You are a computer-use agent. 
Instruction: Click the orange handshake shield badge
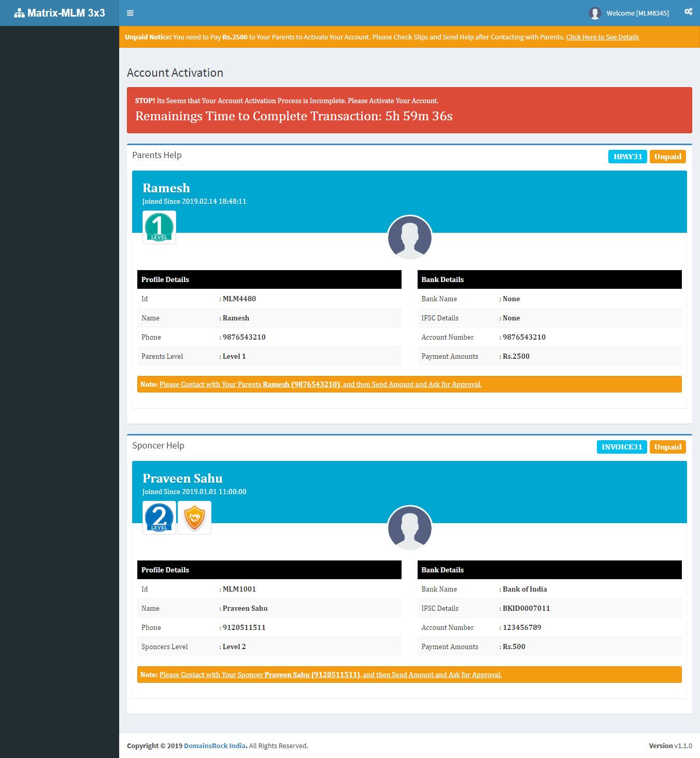coord(194,517)
